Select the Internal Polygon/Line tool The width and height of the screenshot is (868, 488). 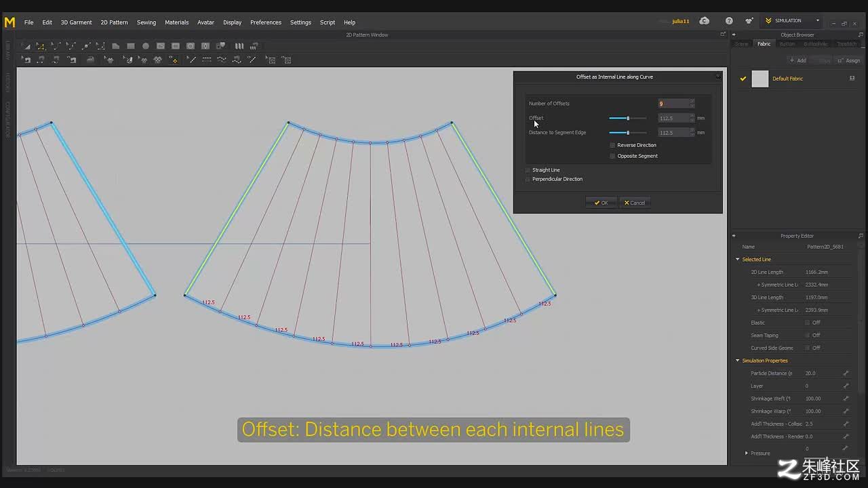pyautogui.click(x=160, y=46)
